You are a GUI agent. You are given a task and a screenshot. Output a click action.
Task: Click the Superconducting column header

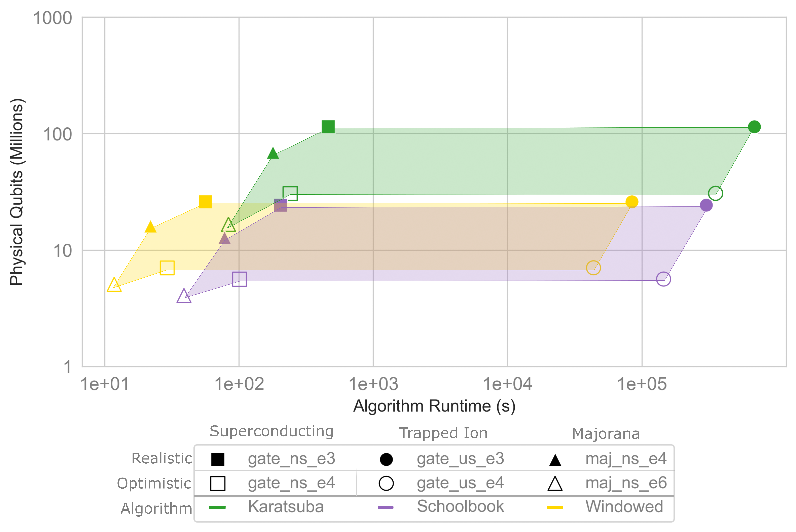pyautogui.click(x=271, y=431)
